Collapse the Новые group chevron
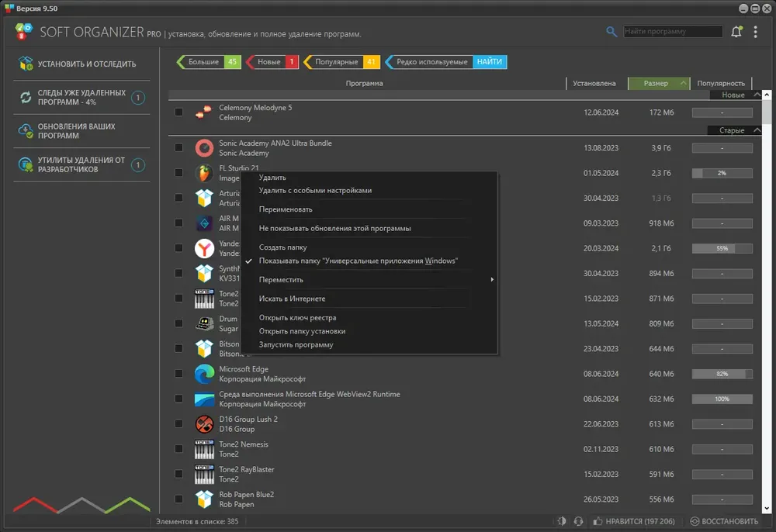This screenshot has width=776, height=532. point(757,95)
